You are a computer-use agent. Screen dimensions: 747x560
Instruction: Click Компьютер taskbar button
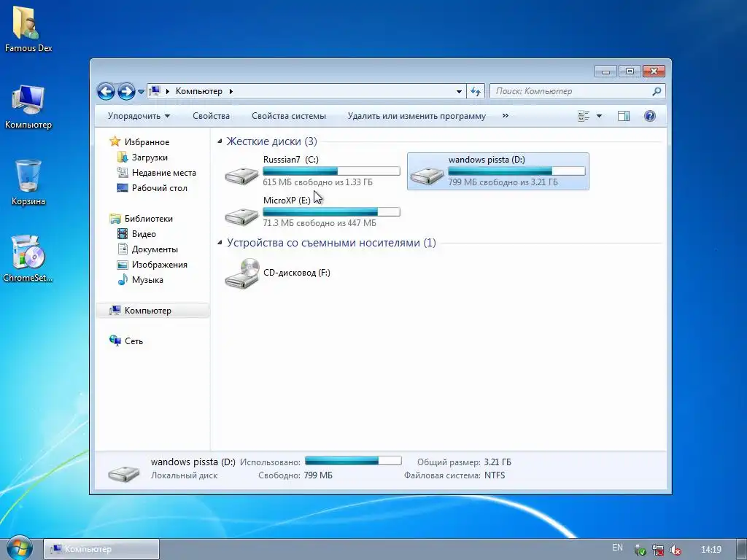coord(101,549)
